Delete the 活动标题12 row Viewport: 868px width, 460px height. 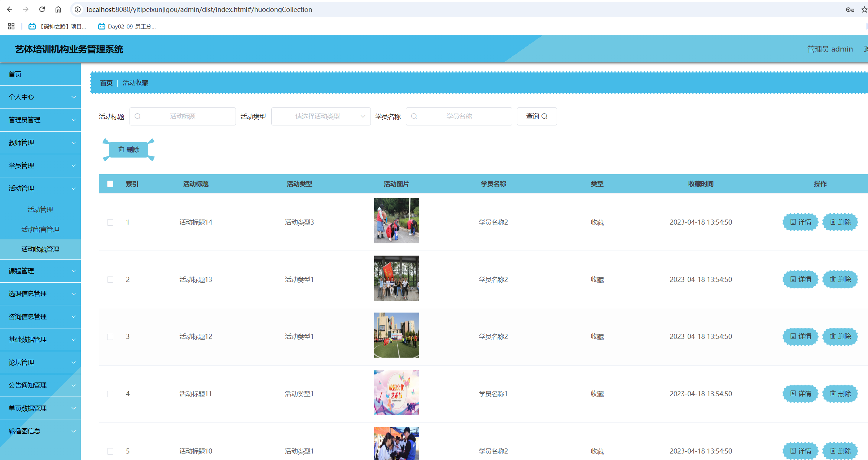pos(840,336)
